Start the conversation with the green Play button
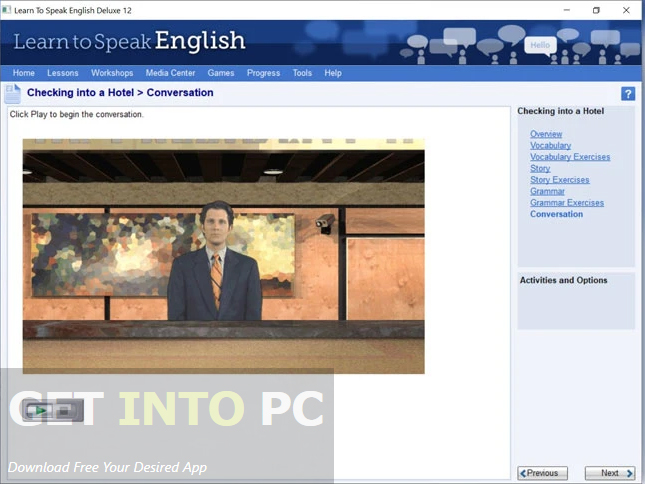The width and height of the screenshot is (645, 484). [x=40, y=410]
